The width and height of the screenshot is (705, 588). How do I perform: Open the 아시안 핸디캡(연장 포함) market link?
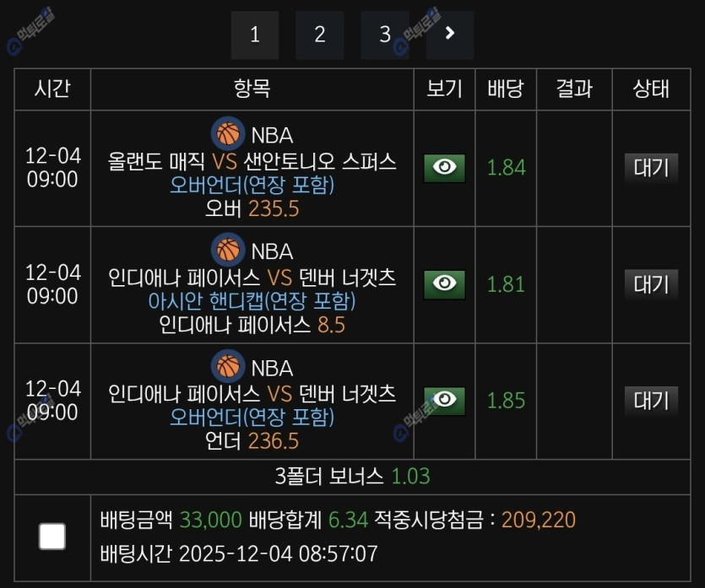[252, 301]
